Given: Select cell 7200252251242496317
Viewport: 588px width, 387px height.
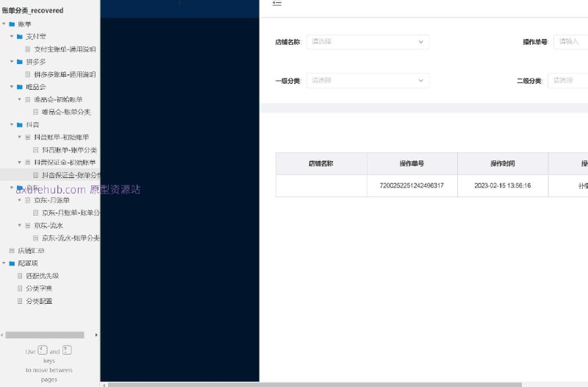Looking at the screenshot, I should pyautogui.click(x=412, y=185).
